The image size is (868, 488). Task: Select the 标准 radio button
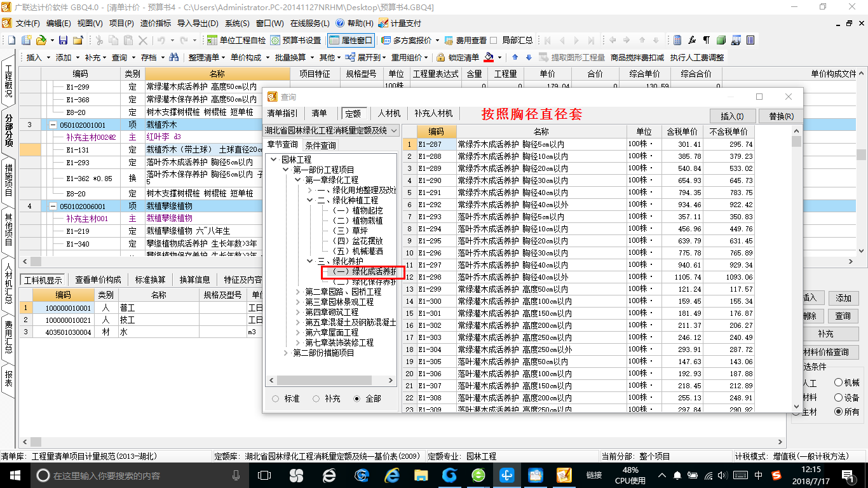[275, 398]
